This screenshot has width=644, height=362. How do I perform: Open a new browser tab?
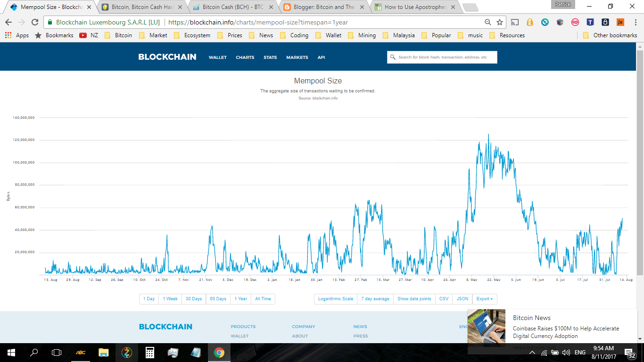[x=470, y=8]
